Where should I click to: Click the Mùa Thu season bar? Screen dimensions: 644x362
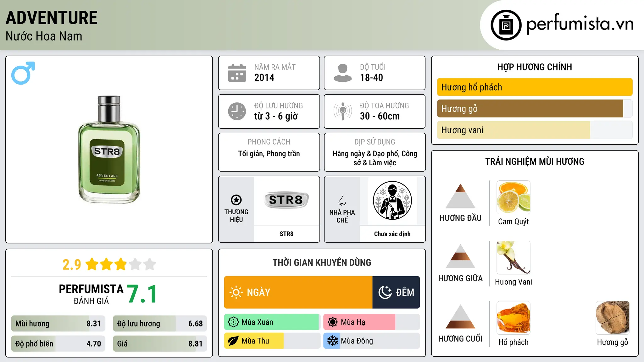click(x=272, y=341)
